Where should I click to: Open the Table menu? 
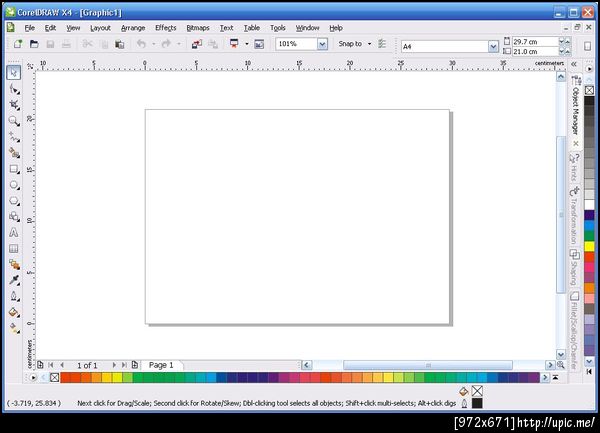pyautogui.click(x=252, y=28)
